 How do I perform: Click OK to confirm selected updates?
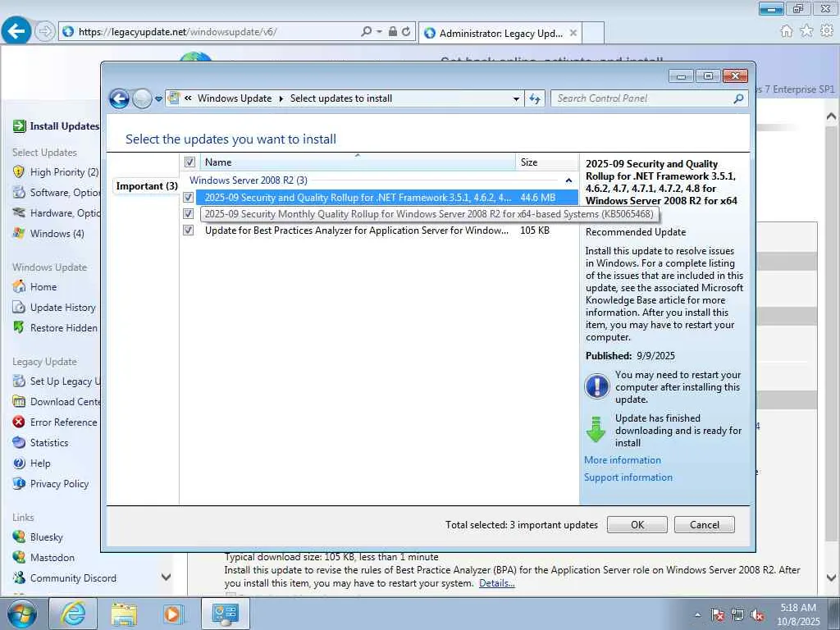pyautogui.click(x=637, y=524)
